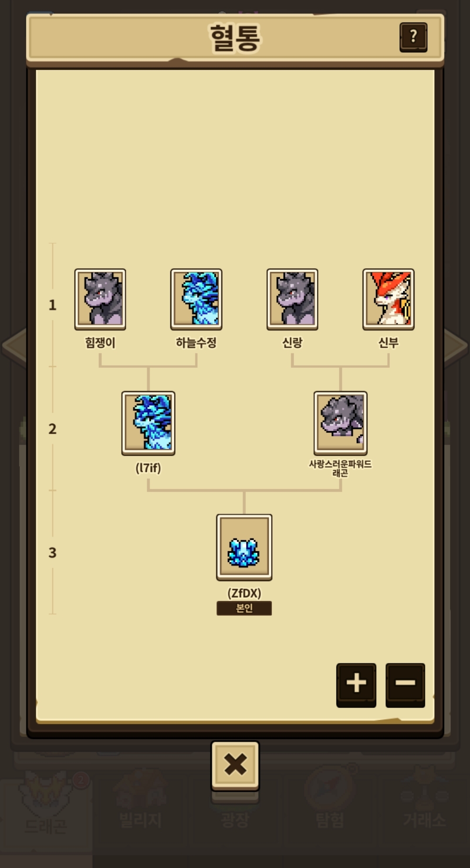Click the 본인 label under (ZfDX)

click(244, 608)
